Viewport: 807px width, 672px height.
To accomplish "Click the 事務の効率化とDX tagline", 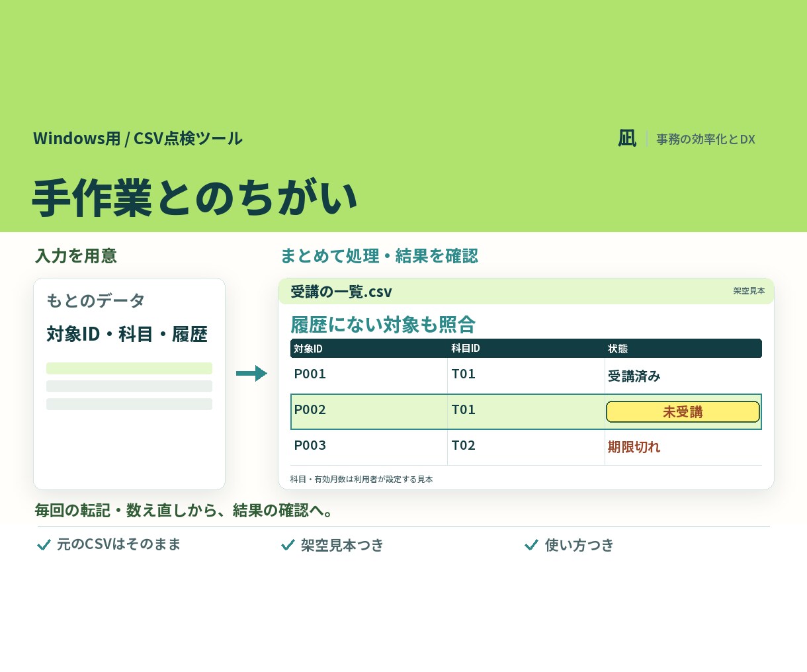I will pyautogui.click(x=706, y=139).
